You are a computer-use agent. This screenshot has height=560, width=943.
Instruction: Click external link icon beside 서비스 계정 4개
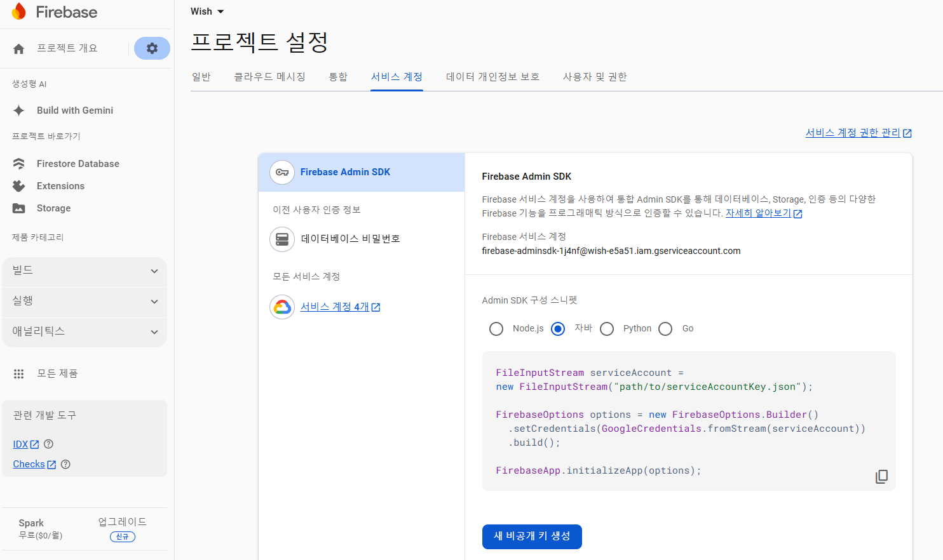[x=376, y=307]
